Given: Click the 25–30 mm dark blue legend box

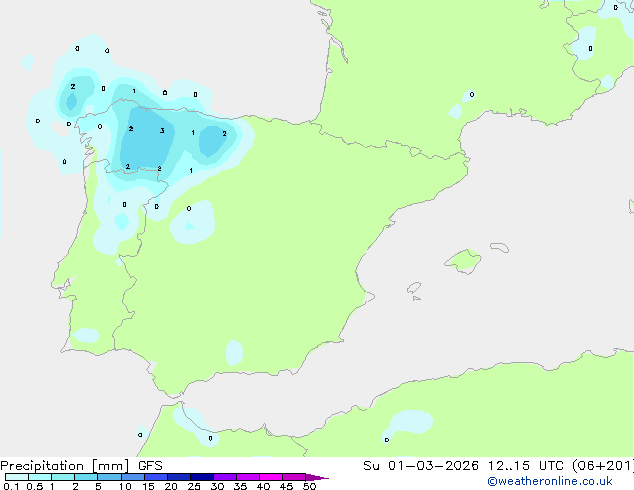Looking at the screenshot, I should click(x=202, y=477).
